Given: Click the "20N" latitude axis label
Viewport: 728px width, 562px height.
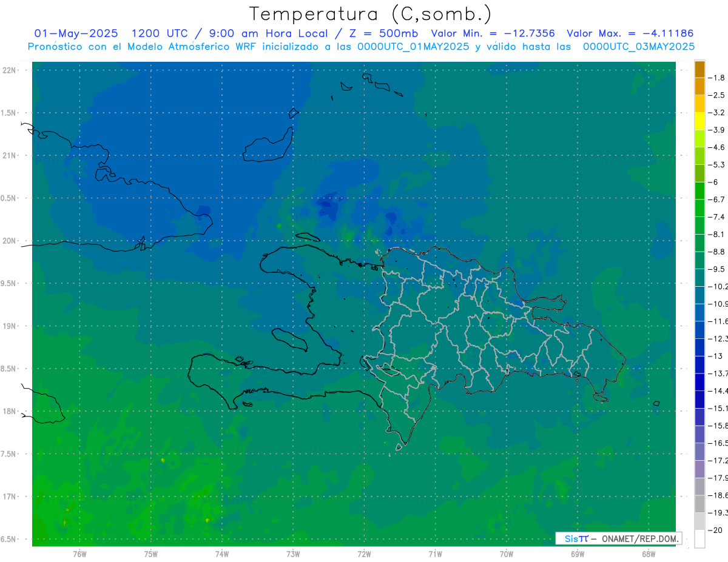Looking at the screenshot, I should coord(10,241).
